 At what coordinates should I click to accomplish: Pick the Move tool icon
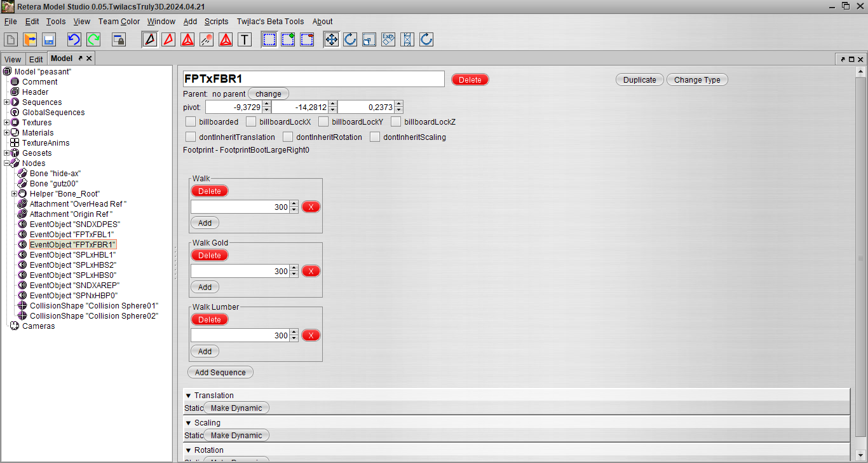331,39
